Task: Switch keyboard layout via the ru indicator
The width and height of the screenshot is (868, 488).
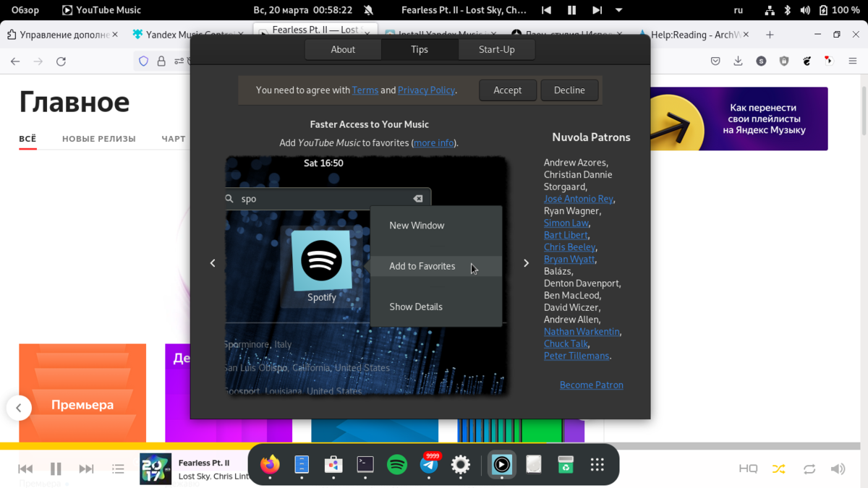Action: click(x=739, y=10)
